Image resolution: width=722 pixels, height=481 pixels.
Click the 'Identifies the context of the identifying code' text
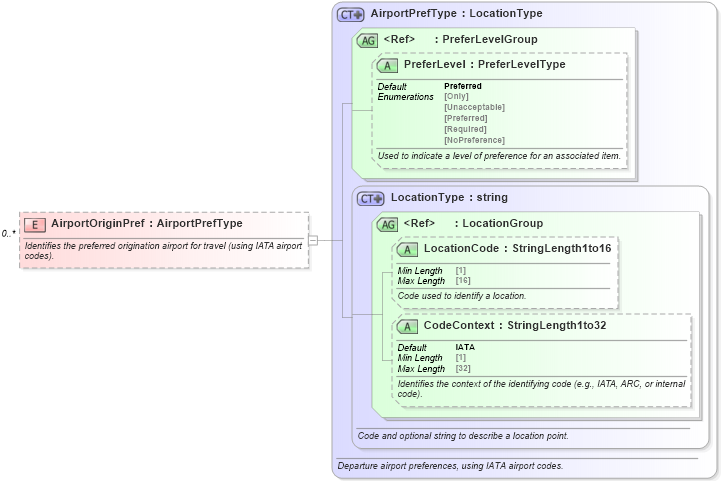tap(542, 389)
